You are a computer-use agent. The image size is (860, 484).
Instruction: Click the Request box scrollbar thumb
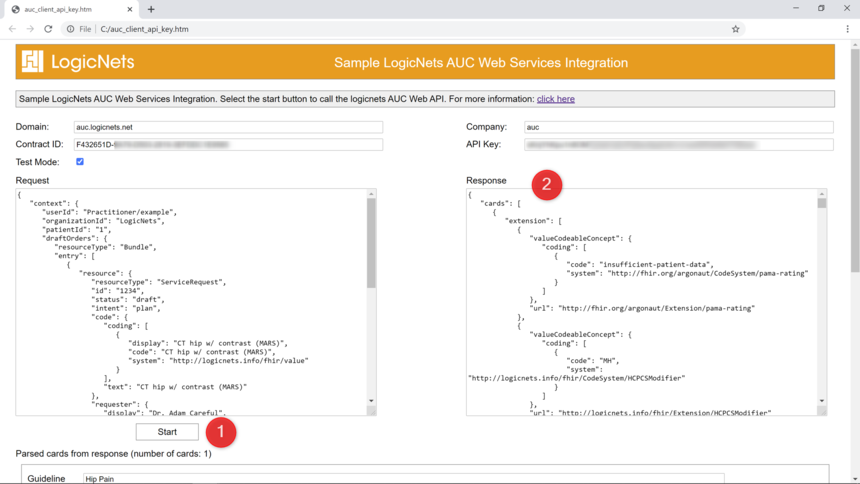point(371,243)
